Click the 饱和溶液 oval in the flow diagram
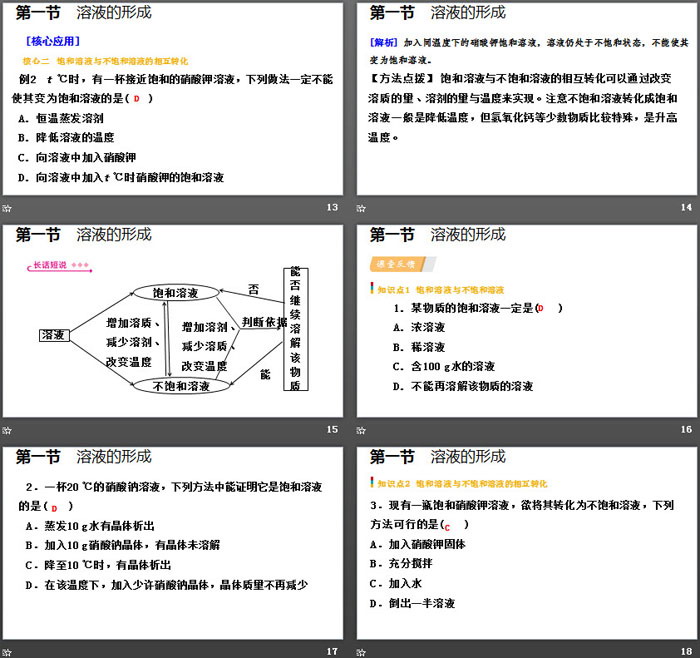The width and height of the screenshot is (700, 658). tap(174, 292)
